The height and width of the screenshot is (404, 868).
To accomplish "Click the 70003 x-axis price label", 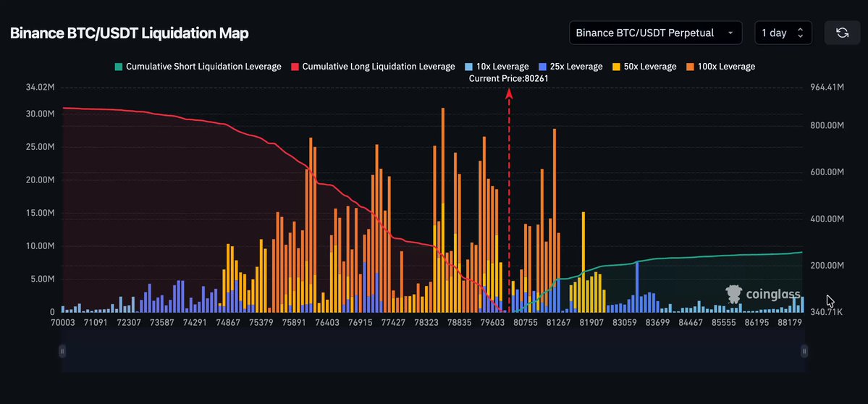I will coord(62,322).
